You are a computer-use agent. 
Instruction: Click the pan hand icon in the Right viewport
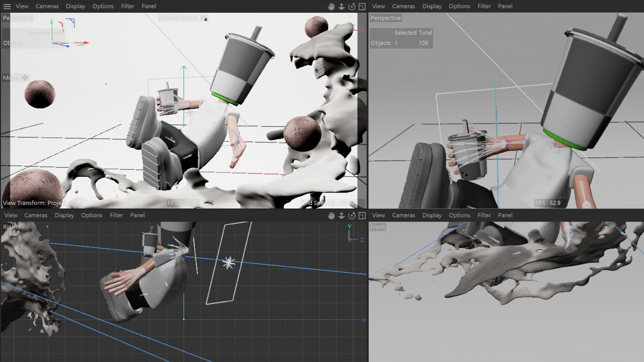coord(331,216)
